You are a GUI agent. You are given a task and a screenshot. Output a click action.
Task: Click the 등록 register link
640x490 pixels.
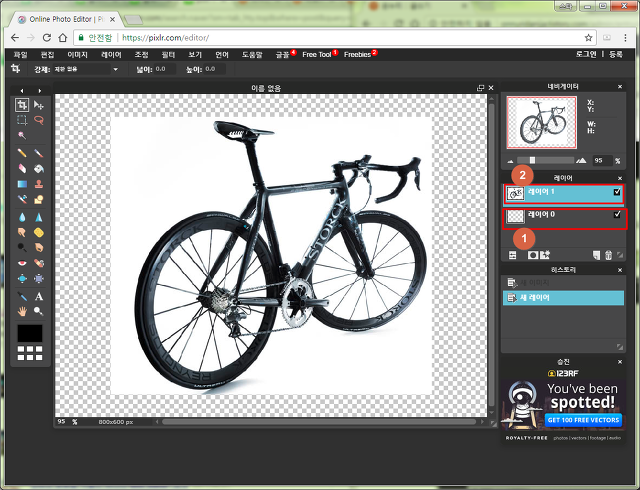click(616, 54)
